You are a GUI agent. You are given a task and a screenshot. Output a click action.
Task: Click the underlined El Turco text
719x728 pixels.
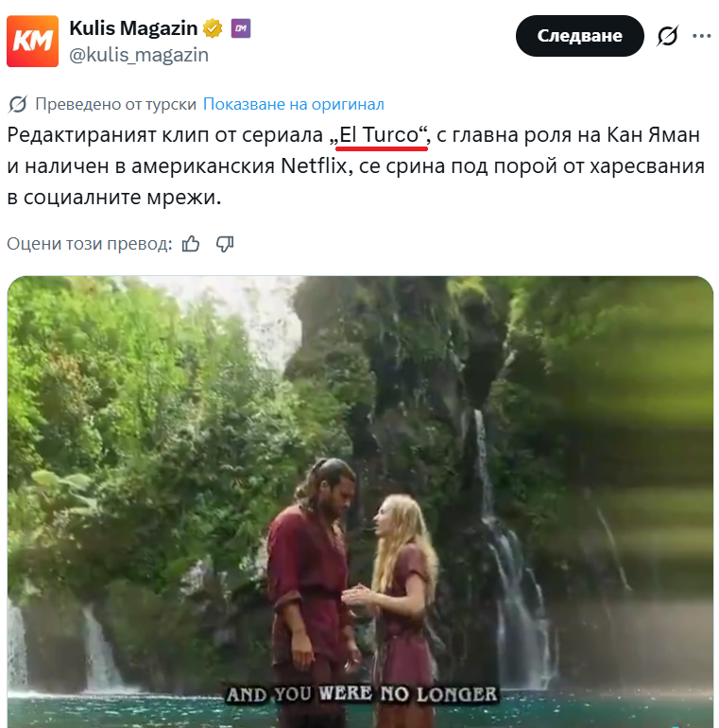click(x=380, y=135)
